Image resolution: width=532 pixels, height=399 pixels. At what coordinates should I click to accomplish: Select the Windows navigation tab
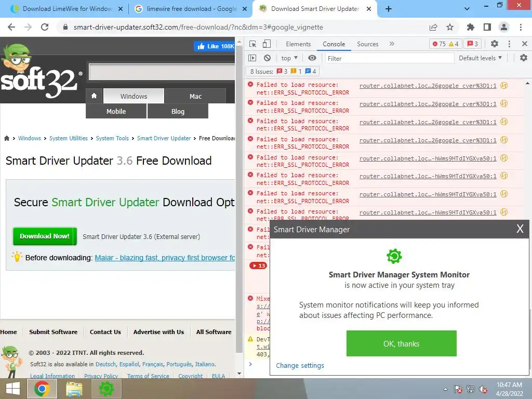(x=134, y=96)
